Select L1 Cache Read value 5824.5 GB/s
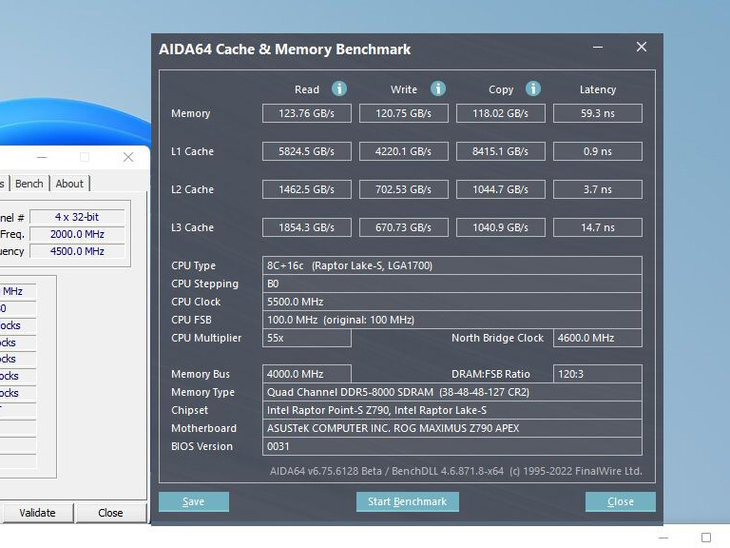 307,151
